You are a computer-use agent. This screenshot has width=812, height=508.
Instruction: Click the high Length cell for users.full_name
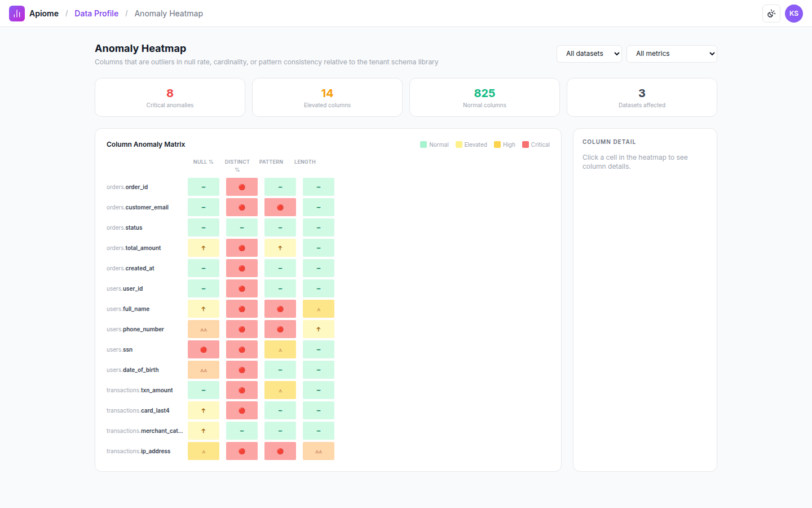coord(319,309)
